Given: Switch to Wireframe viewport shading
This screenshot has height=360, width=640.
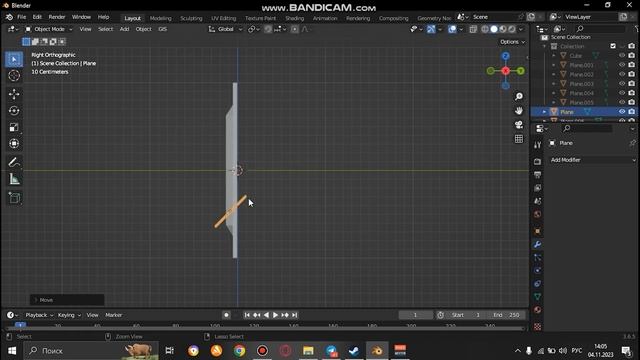Looking at the screenshot, I should 485,29.
